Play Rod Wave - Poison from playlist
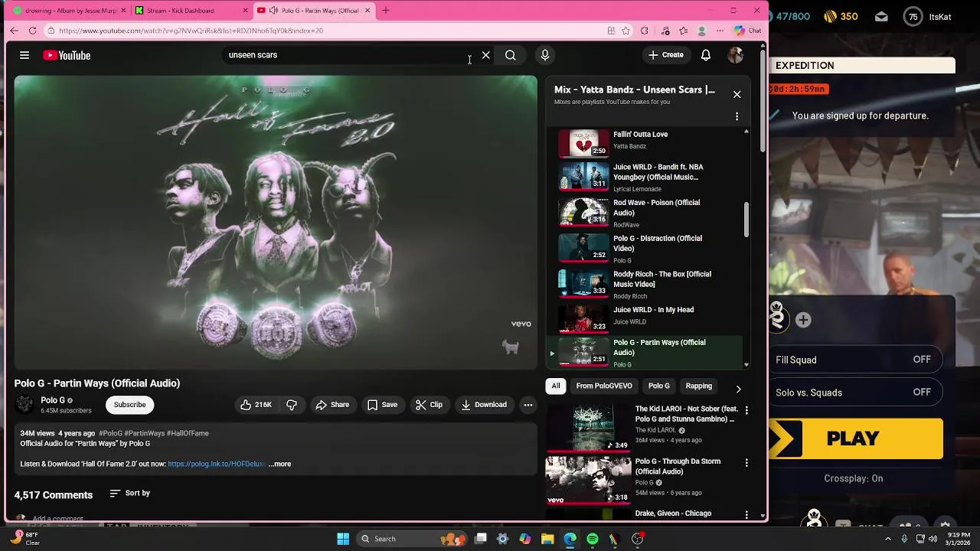 tap(650, 213)
